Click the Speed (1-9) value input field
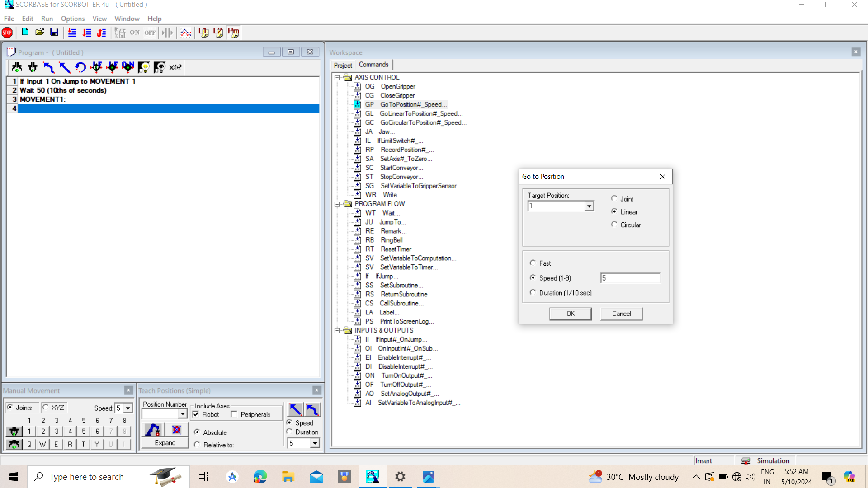 [631, 278]
